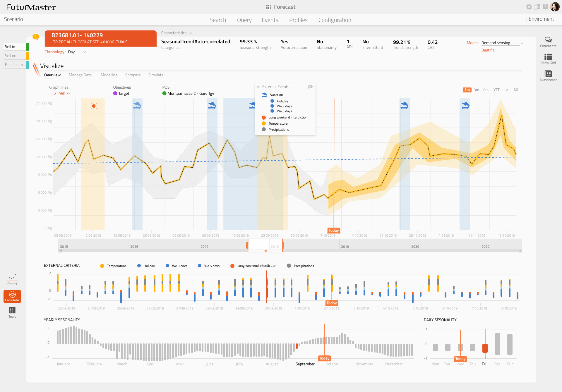The height and width of the screenshot is (392, 562).
Task: Open application settings gear
Action: coord(529,6)
